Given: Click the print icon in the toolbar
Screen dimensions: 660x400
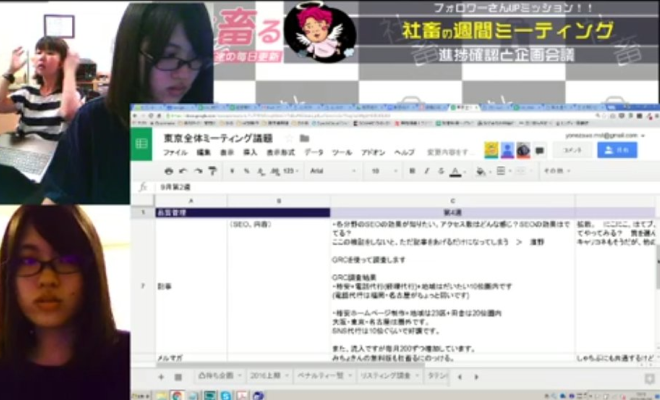Looking at the screenshot, I should (169, 171).
